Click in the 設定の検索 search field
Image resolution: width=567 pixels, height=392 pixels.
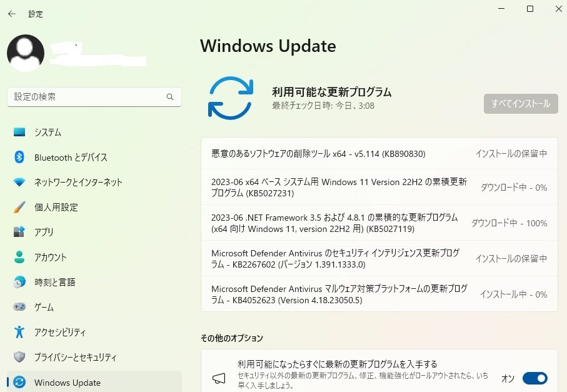coord(94,97)
